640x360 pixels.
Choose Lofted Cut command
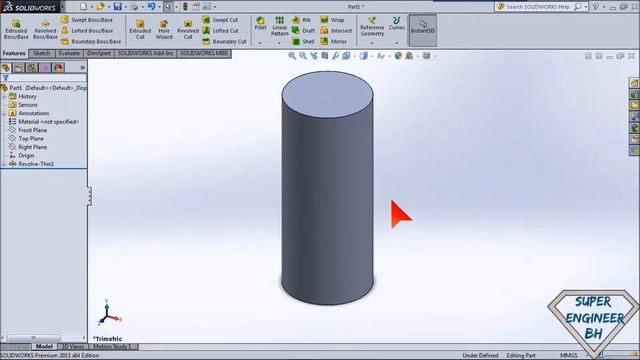[x=220, y=31]
